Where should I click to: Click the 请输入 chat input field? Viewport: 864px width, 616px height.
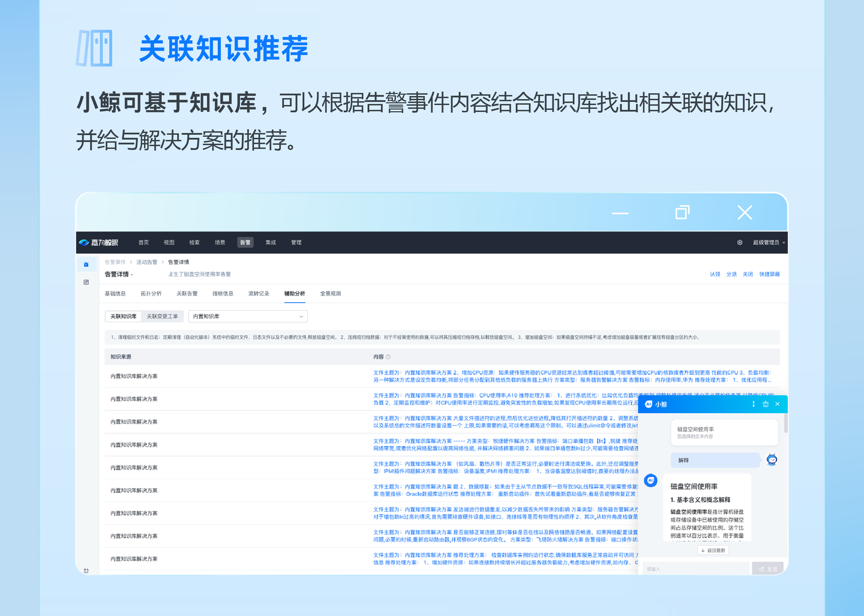coord(696,569)
